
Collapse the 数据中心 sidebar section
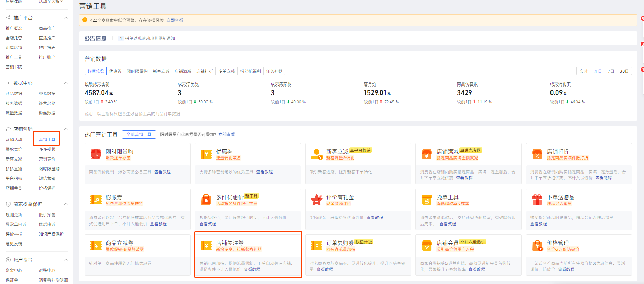pyautogui.click(x=66, y=83)
